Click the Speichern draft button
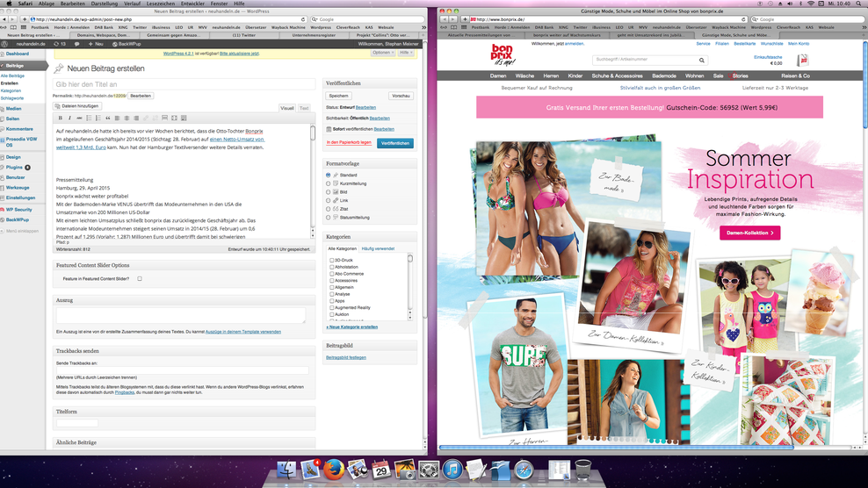 pyautogui.click(x=339, y=96)
